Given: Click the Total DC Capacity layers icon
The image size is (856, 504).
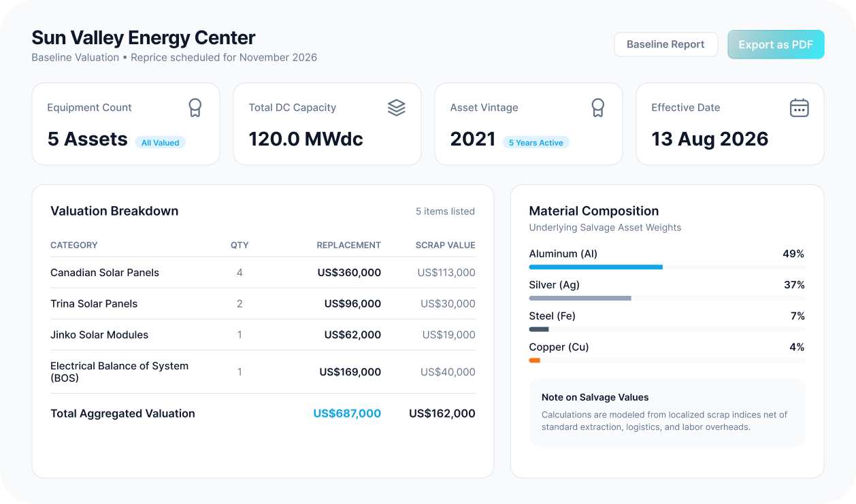Looking at the screenshot, I should [397, 107].
